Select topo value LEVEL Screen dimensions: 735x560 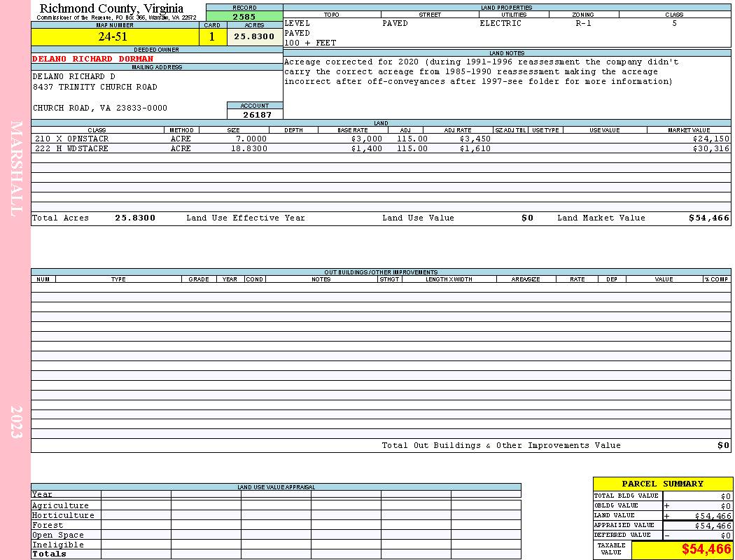click(x=297, y=23)
